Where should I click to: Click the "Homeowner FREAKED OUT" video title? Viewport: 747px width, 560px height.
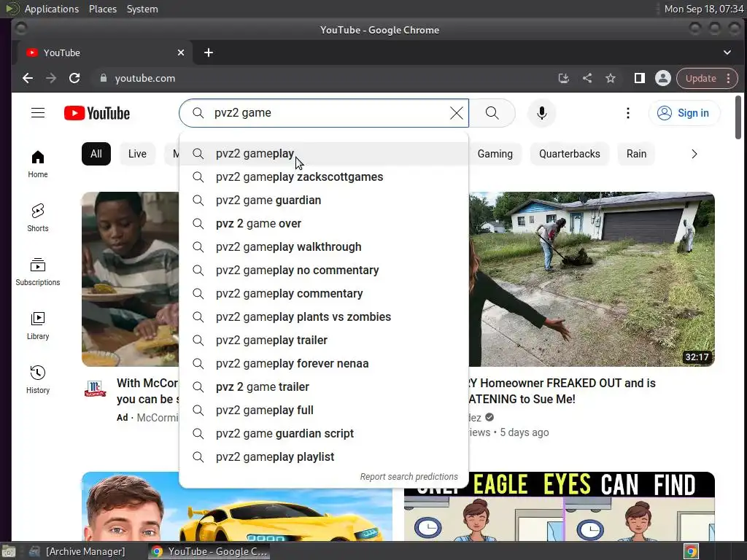(x=562, y=391)
